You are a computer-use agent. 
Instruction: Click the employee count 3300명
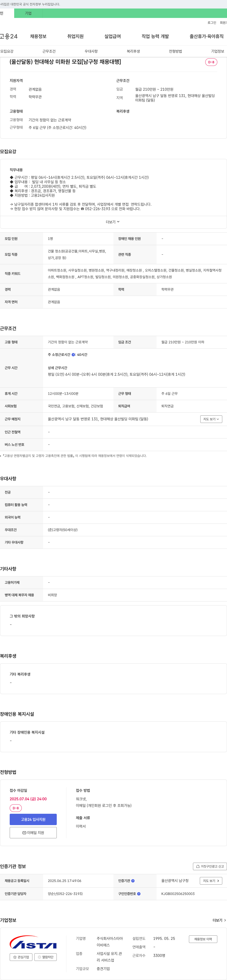pyautogui.click(x=159, y=955)
